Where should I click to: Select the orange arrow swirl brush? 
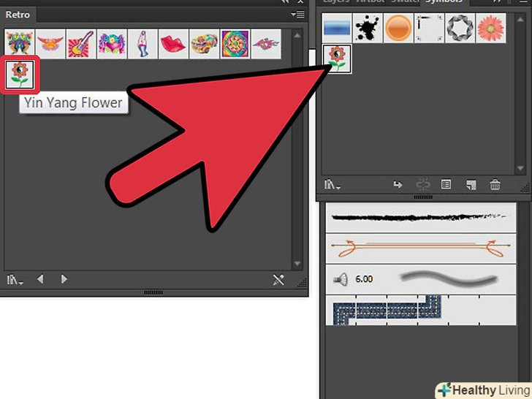pyautogui.click(x=421, y=248)
